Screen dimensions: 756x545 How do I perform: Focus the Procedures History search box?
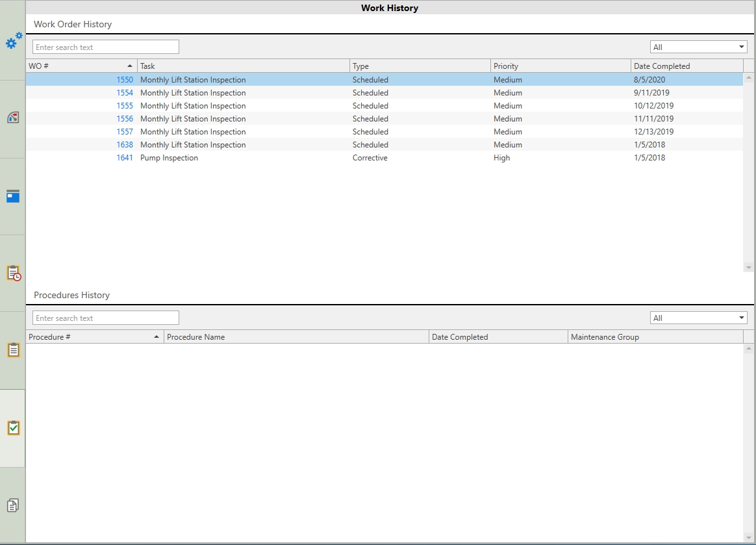106,318
